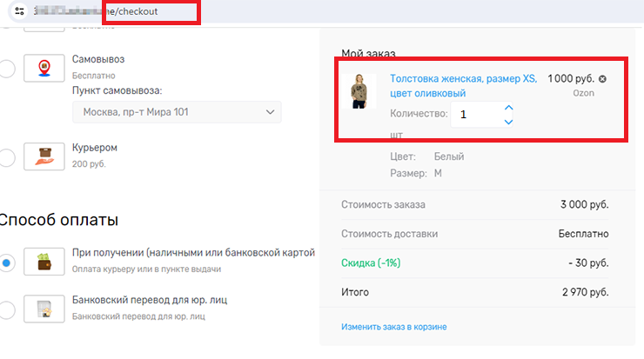The image size is (644, 359).
Task: Decrease quantity with the down arrow
Action: tap(509, 121)
